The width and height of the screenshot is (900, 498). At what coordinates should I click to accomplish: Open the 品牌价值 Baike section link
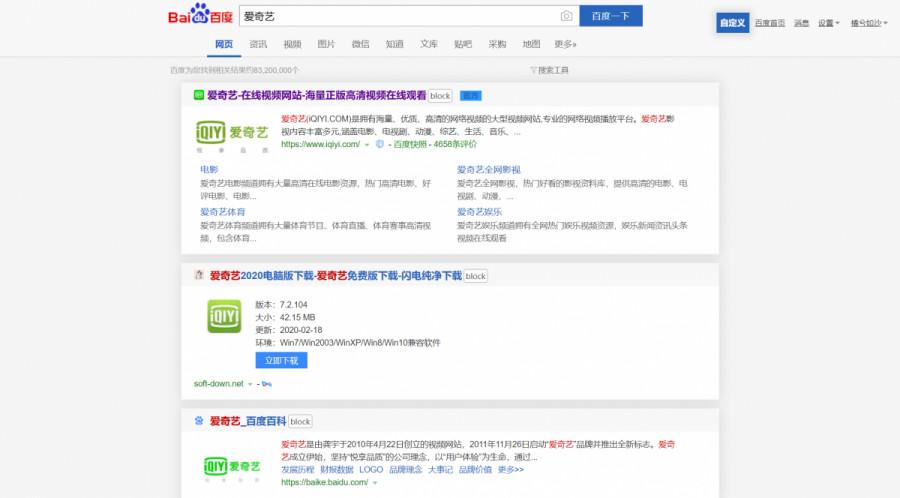tap(475, 469)
